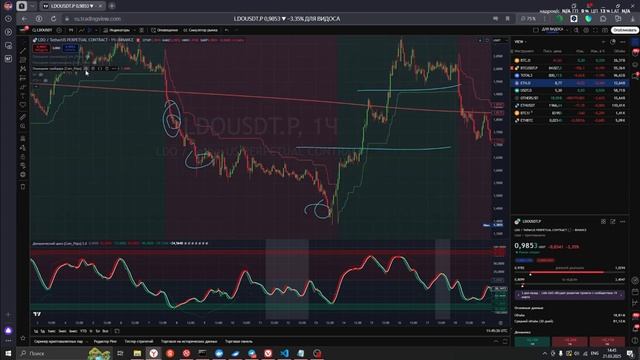Open layout grid selector icon

(x=536, y=30)
